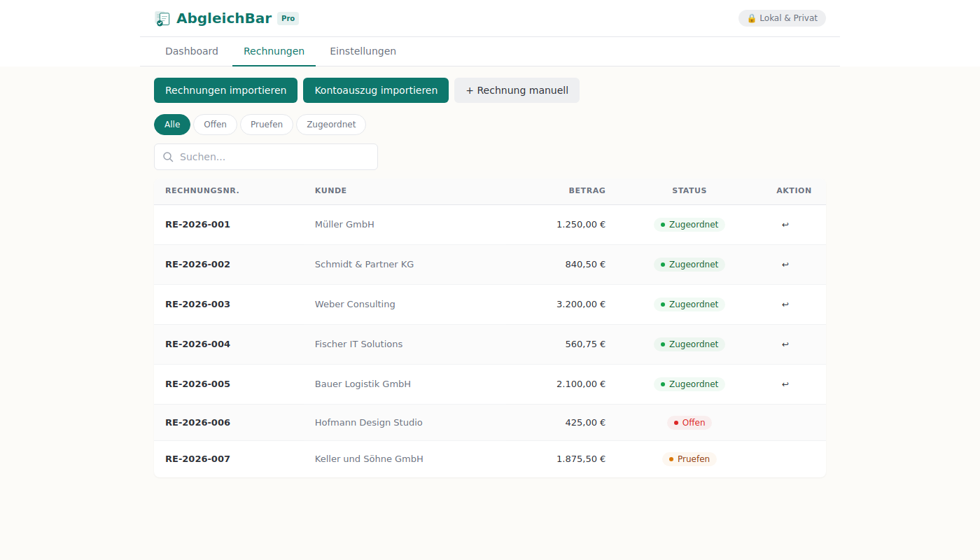
Task: Undo assignment for invoice RE-2026-002
Action: (785, 265)
